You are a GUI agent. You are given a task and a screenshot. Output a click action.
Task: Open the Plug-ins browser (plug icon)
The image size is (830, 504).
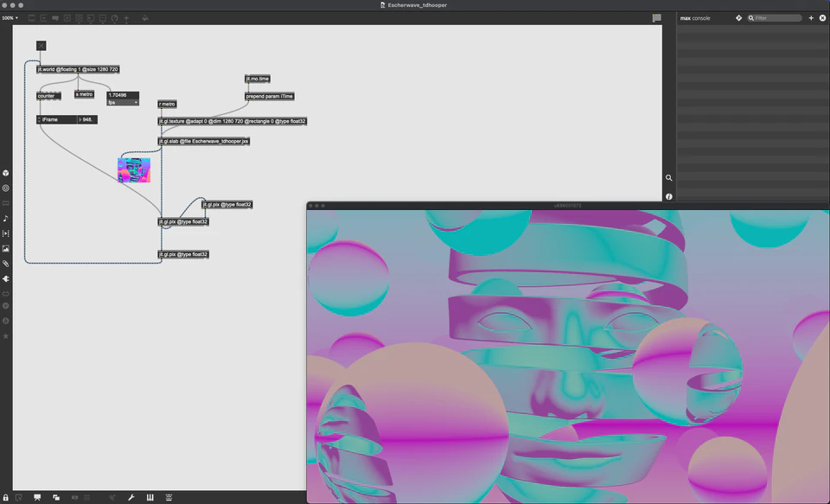tap(6, 278)
